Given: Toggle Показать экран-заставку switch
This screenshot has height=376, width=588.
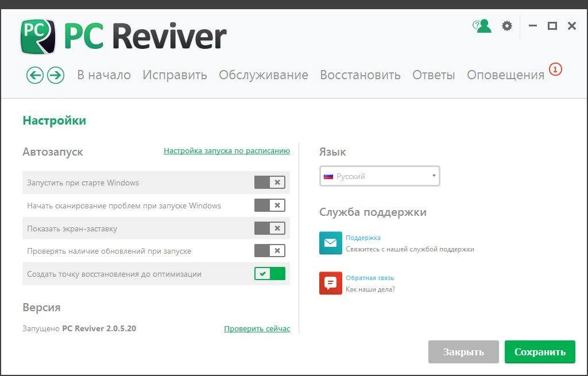Looking at the screenshot, I should click(270, 228).
